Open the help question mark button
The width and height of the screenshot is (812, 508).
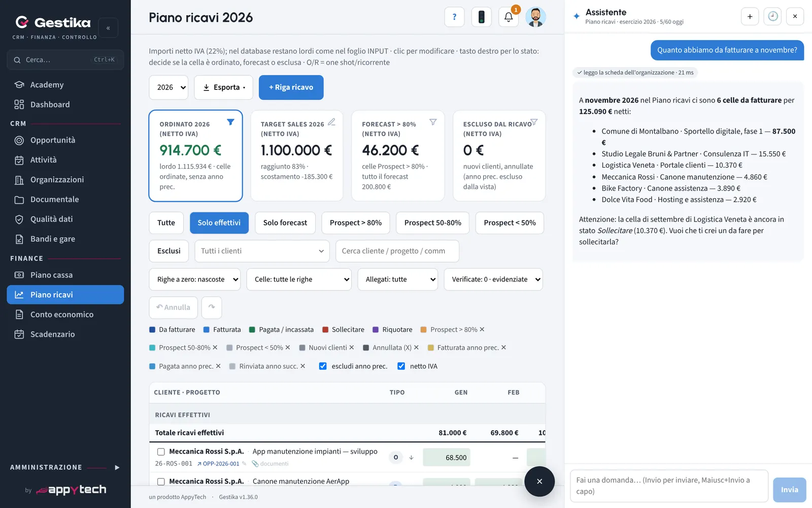click(454, 17)
